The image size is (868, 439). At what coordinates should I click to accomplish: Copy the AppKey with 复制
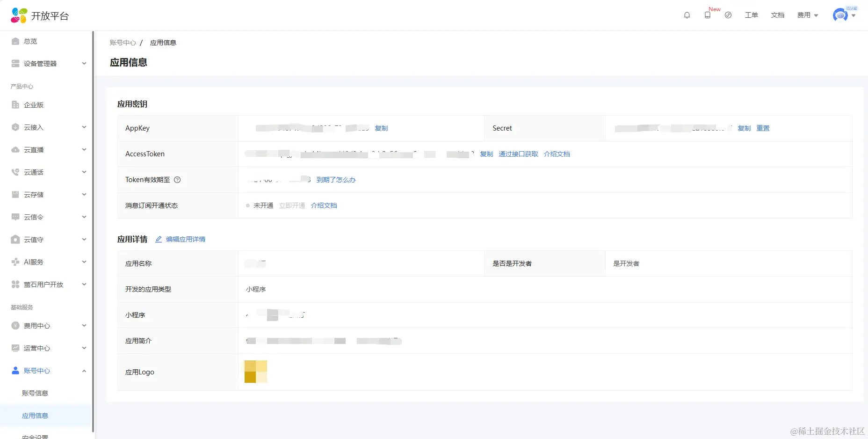(x=381, y=128)
